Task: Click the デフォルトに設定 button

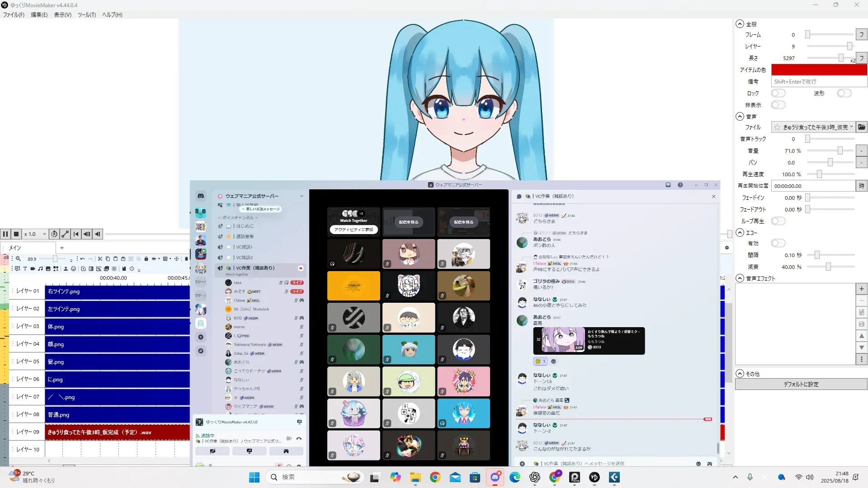Action: click(x=801, y=384)
